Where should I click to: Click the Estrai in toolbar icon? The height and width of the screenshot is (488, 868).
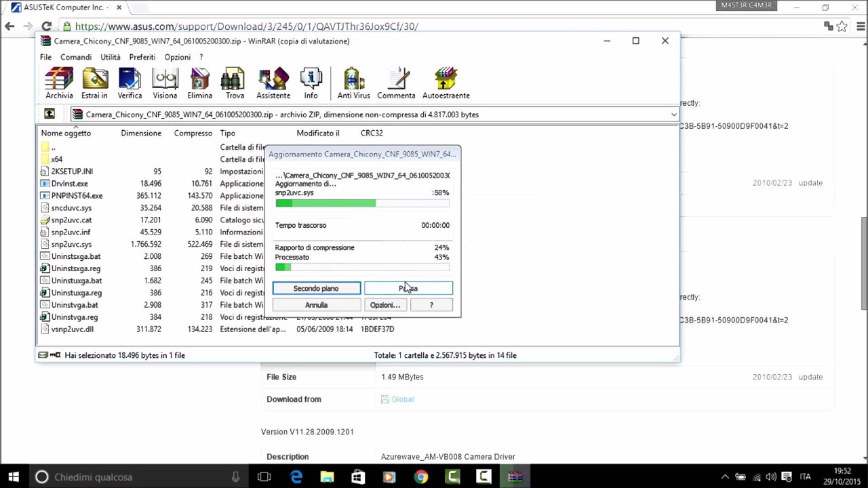coord(94,83)
